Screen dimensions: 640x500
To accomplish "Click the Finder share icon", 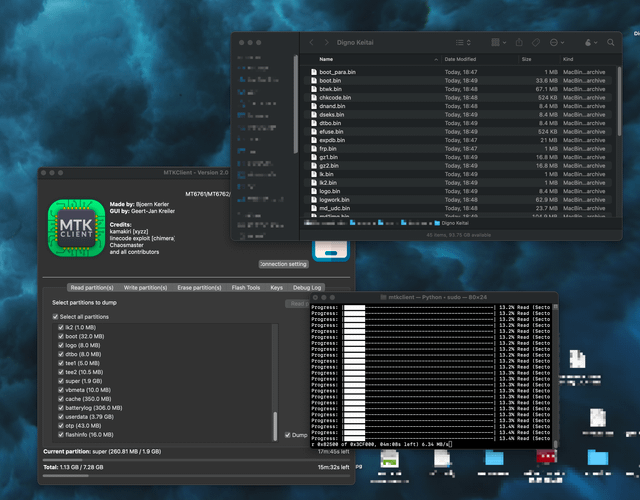I will coord(519,42).
